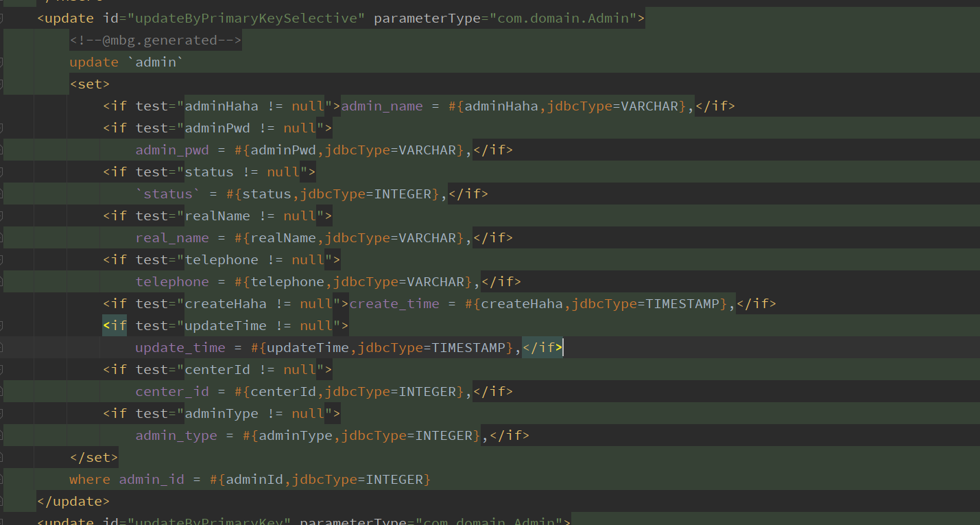
Task: Click create_time column in createHaha line
Action: [394, 303]
